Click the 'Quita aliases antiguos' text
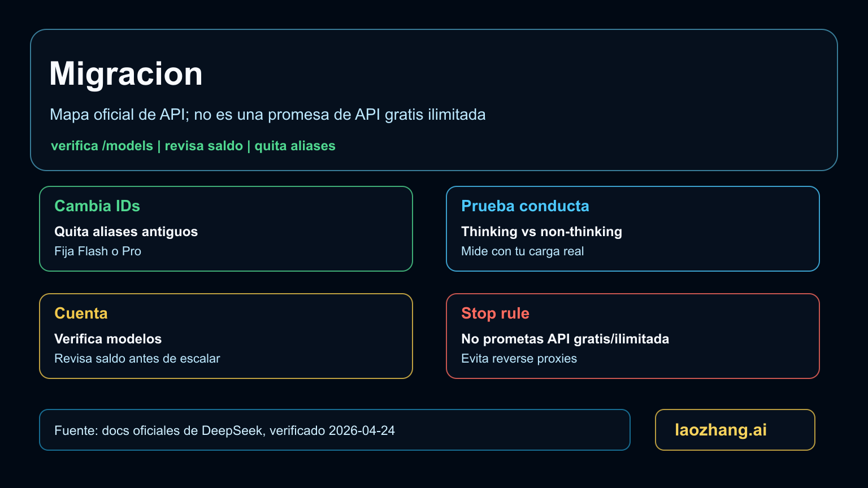The image size is (868, 488). coord(125,232)
